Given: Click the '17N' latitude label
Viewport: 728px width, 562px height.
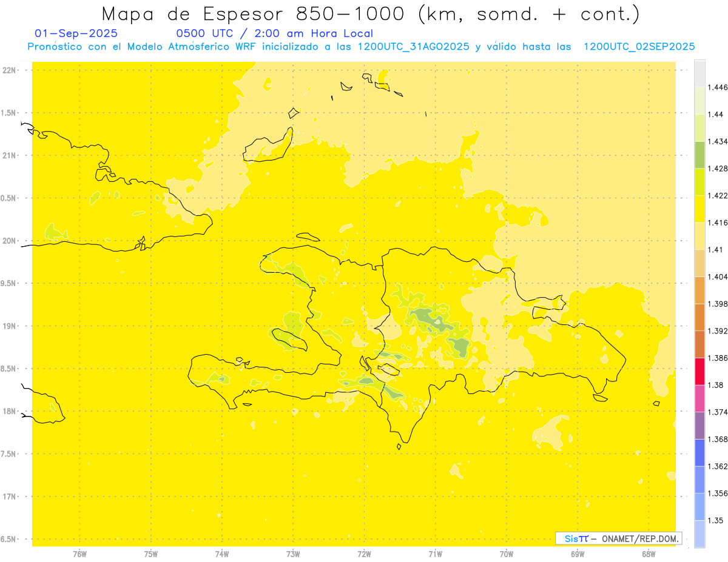Looking at the screenshot, I should 9,497.
